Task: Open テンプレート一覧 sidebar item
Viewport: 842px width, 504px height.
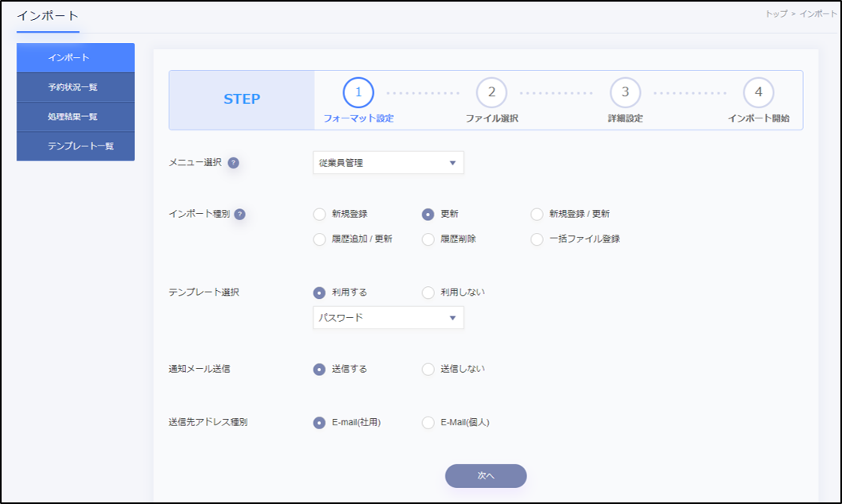Action: click(75, 146)
